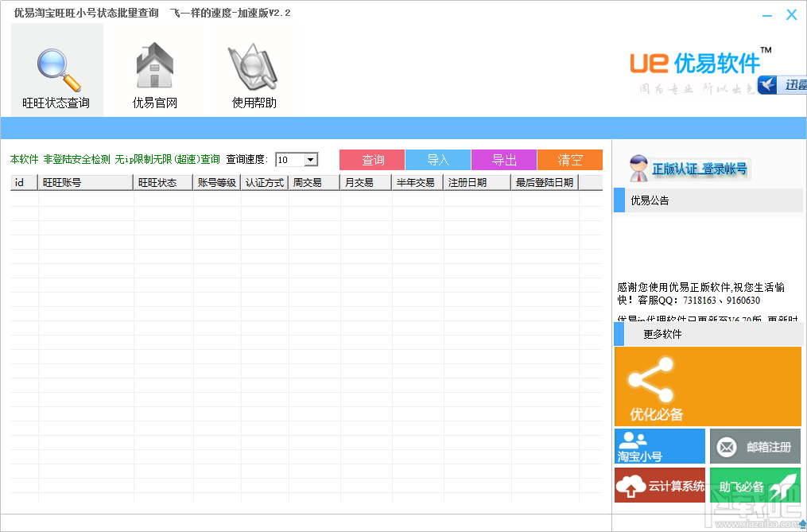Viewport: 807px width, 532px height.
Task: Minimize the window
Action: [x=767, y=15]
